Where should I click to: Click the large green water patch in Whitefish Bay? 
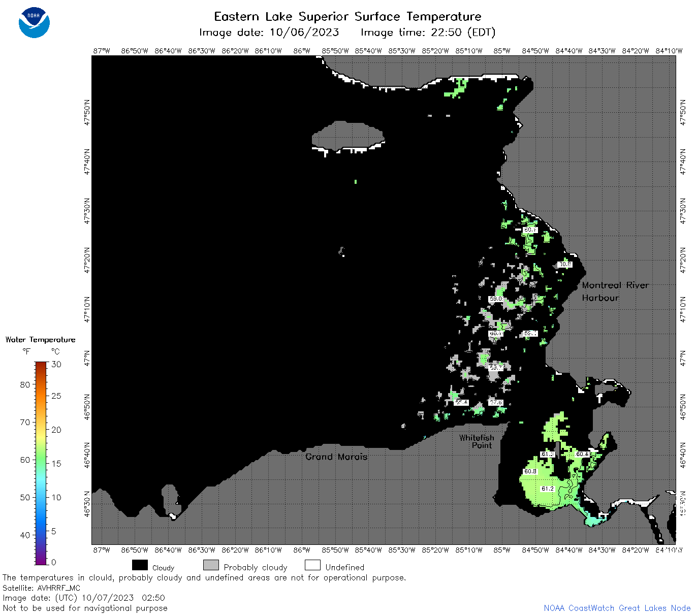click(546, 485)
